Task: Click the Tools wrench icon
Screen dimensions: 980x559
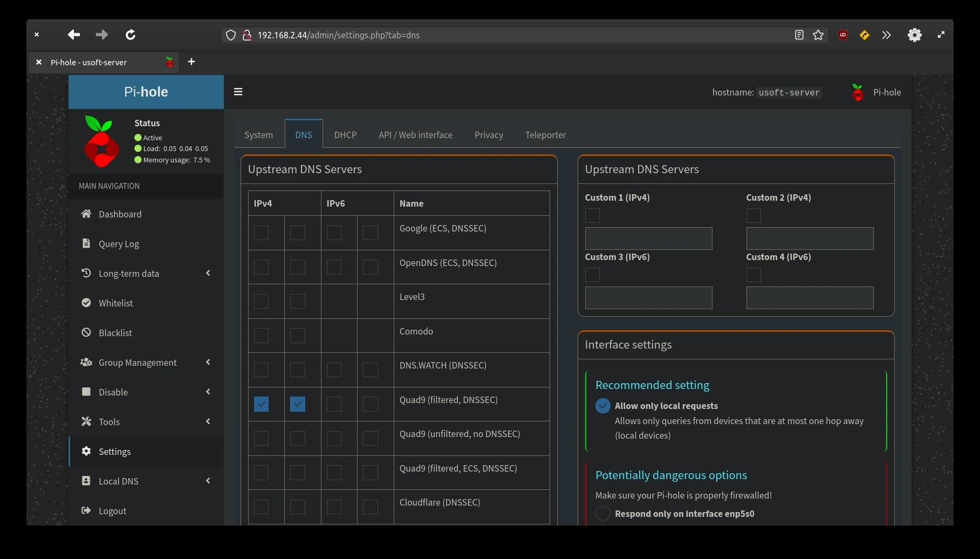Action: click(86, 421)
